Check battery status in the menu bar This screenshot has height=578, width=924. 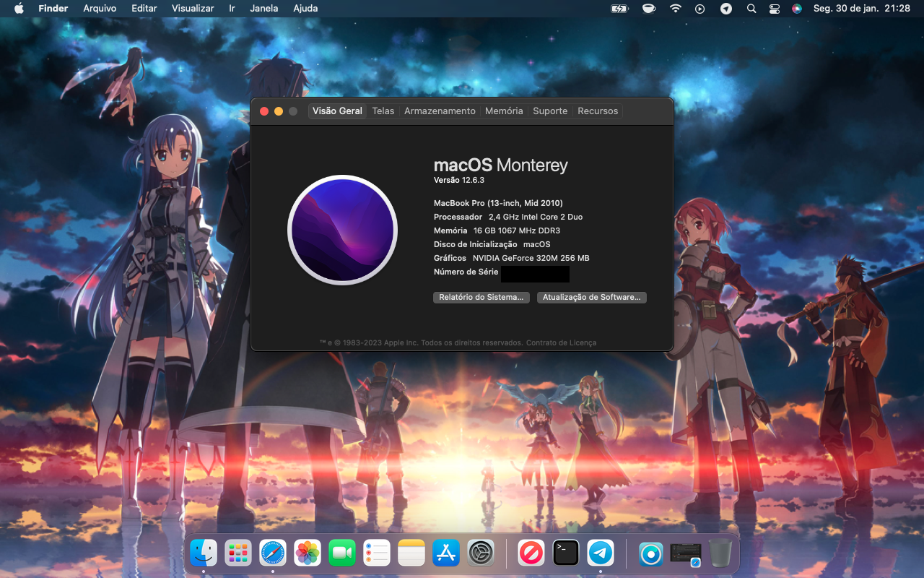point(619,9)
